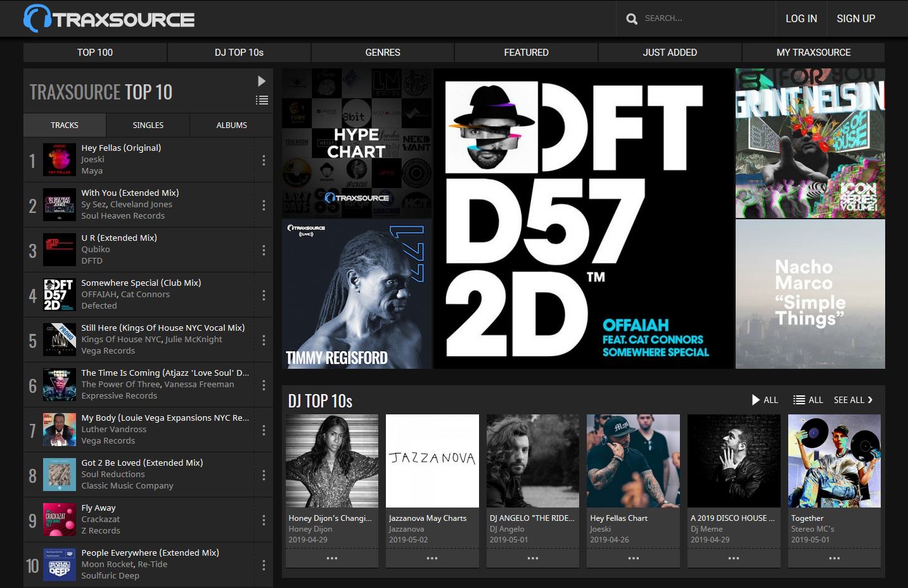Open options menu for Hey Fellas track
The height and width of the screenshot is (588, 908).
[x=264, y=160]
